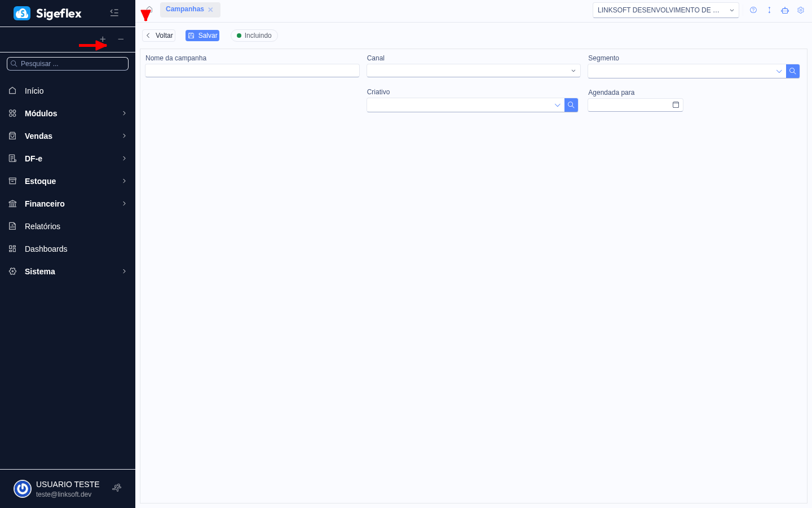Image resolution: width=812 pixels, height=508 pixels.
Task: Click the plus icon to expand all menus
Action: point(103,39)
